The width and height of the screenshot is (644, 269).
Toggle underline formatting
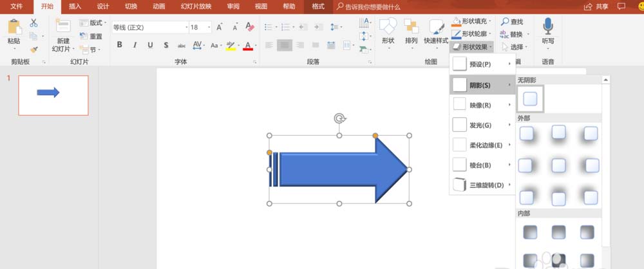click(x=150, y=45)
